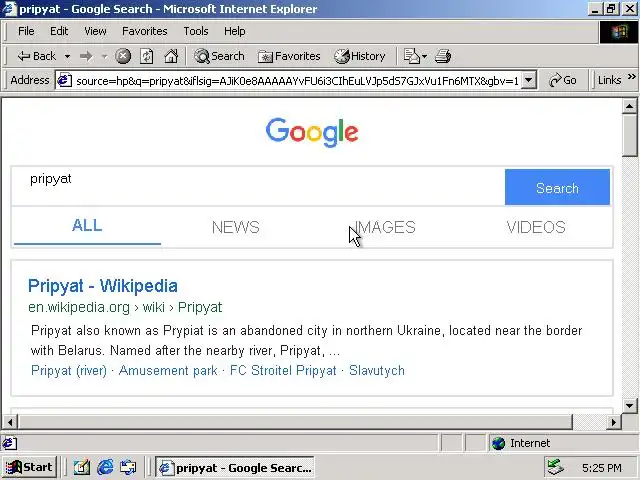This screenshot has height=480, width=640.
Task: Print the page with the printer icon
Action: tap(443, 56)
